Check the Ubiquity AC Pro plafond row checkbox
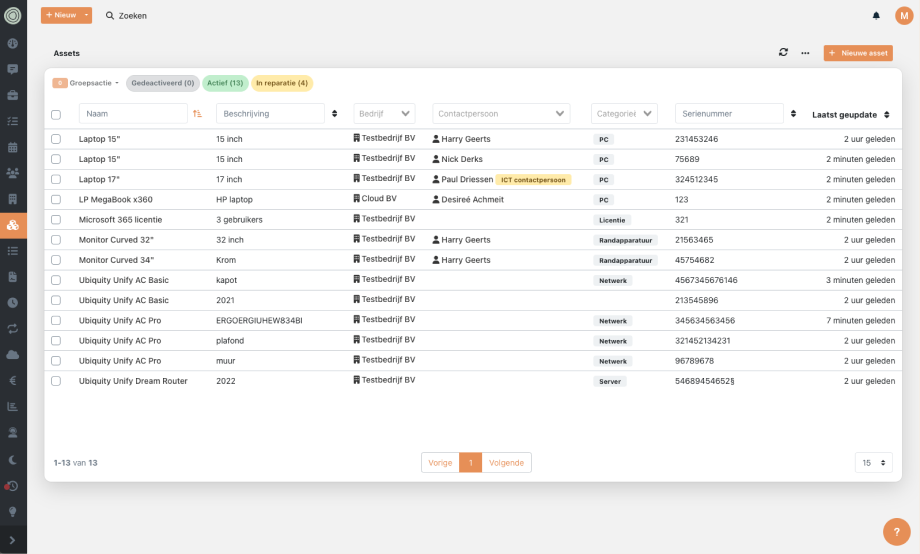 [x=56, y=340]
